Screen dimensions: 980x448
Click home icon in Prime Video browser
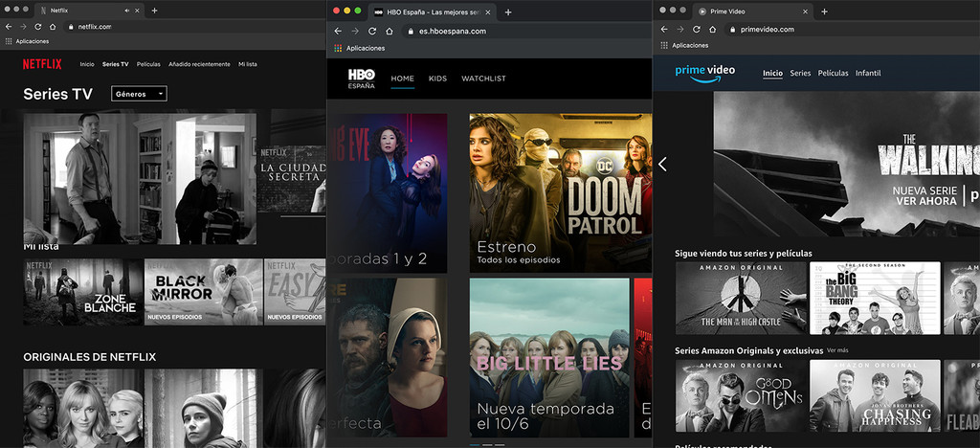(x=712, y=30)
